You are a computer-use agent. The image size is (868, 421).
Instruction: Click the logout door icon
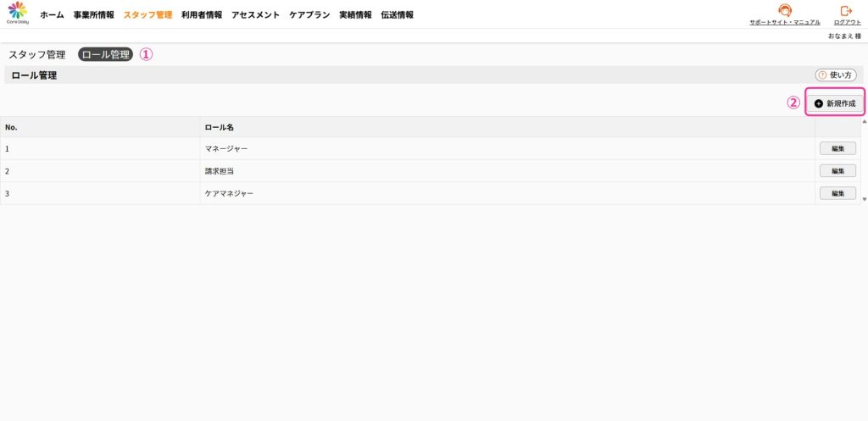845,11
